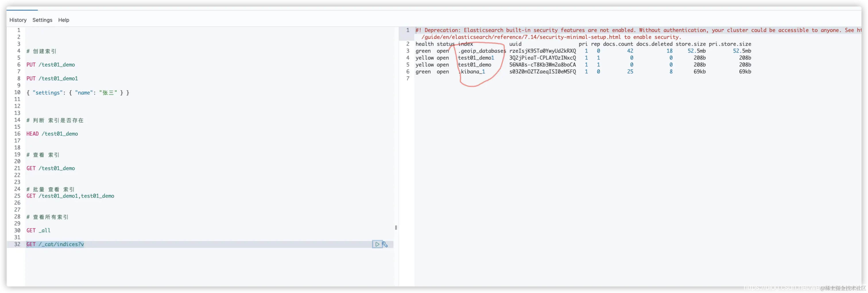Click the GET /test01_demo1,test01_demo line
Screen dimensions: 868x293
pyautogui.click(x=70, y=196)
